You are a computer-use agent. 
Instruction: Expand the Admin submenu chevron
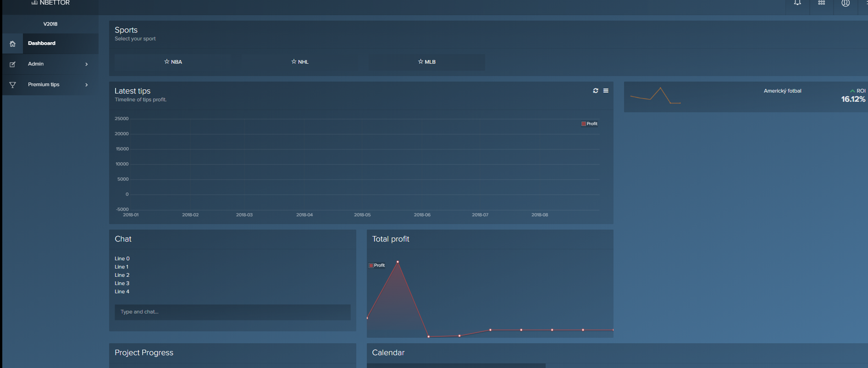[87, 64]
